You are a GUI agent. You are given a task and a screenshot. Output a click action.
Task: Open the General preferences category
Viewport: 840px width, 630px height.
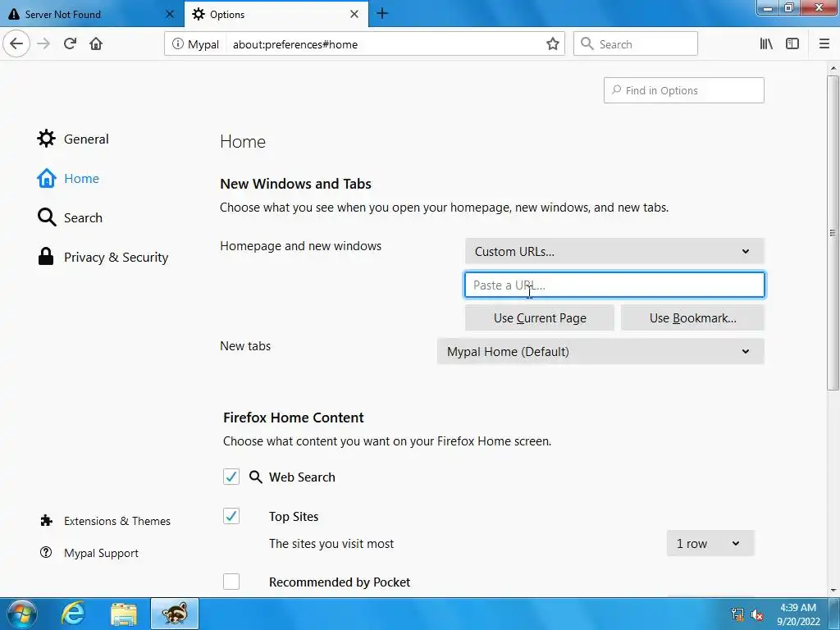[x=73, y=139]
